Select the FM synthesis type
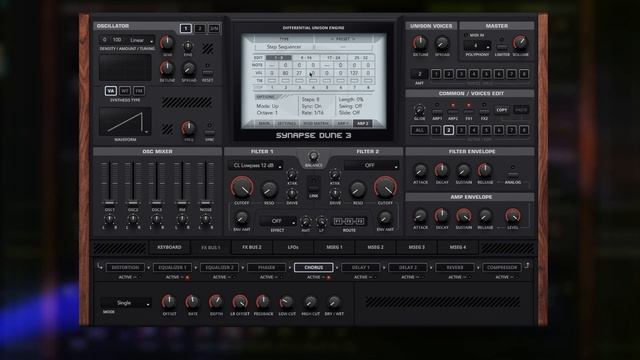The height and width of the screenshot is (360, 640). 139,91
